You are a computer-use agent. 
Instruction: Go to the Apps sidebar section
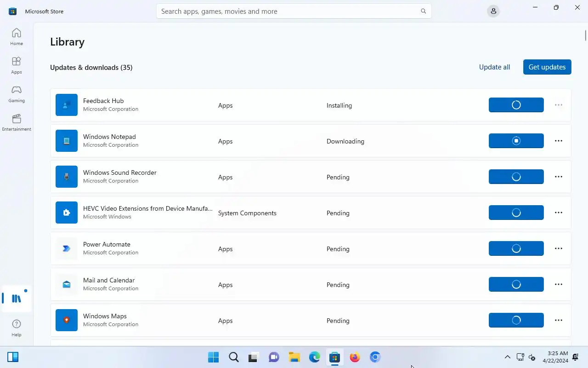tap(17, 65)
